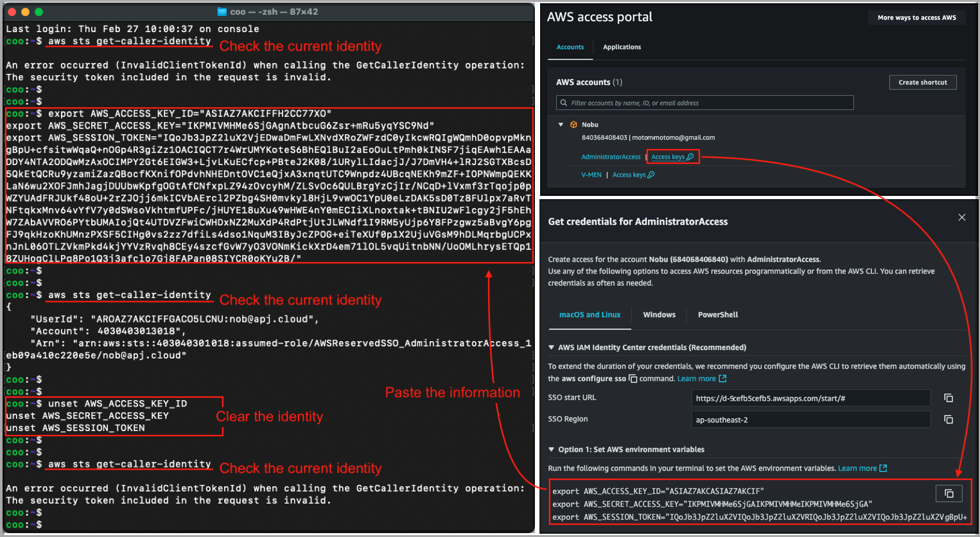The width and height of the screenshot is (980, 537).
Task: Copy the SSO Region value
Action: tap(948, 419)
